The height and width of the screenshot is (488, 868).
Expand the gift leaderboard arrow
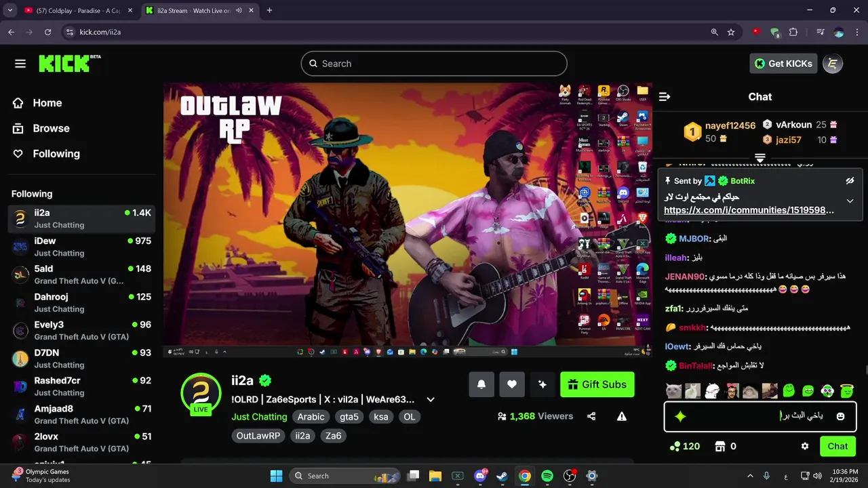coord(760,159)
